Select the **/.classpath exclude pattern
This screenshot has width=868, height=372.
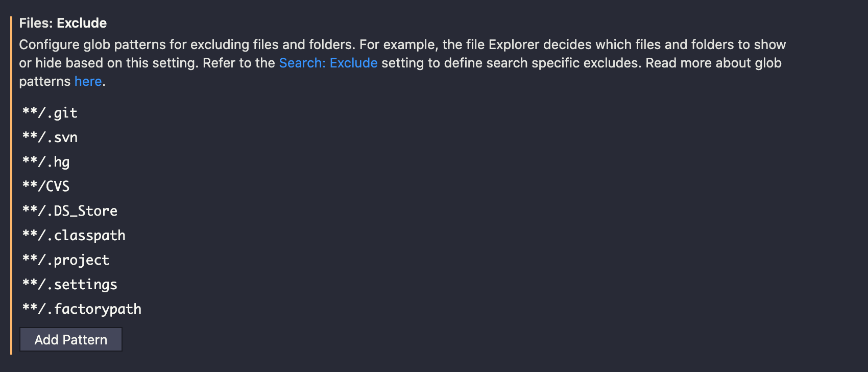(x=74, y=235)
